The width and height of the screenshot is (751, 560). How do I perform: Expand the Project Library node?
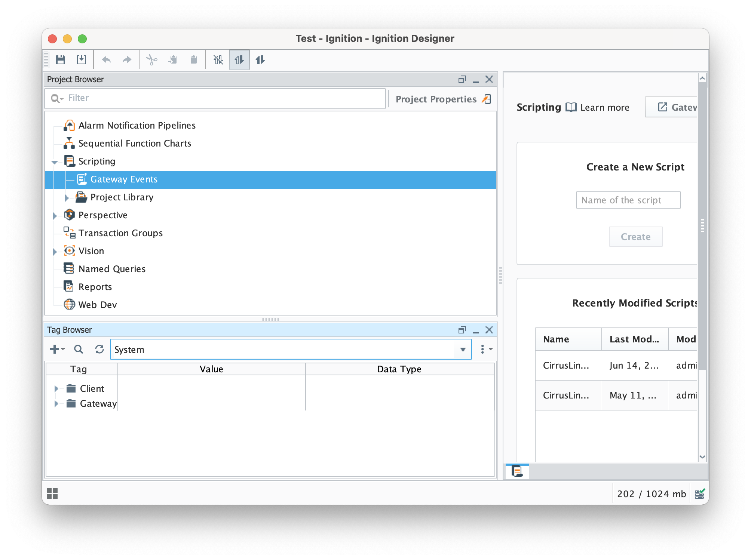67,197
